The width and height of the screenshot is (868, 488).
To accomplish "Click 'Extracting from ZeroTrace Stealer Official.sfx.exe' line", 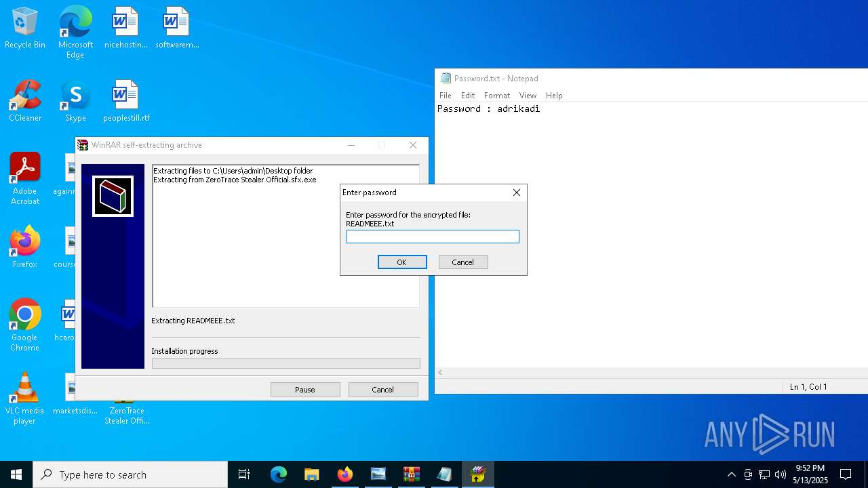I will (x=235, y=180).
